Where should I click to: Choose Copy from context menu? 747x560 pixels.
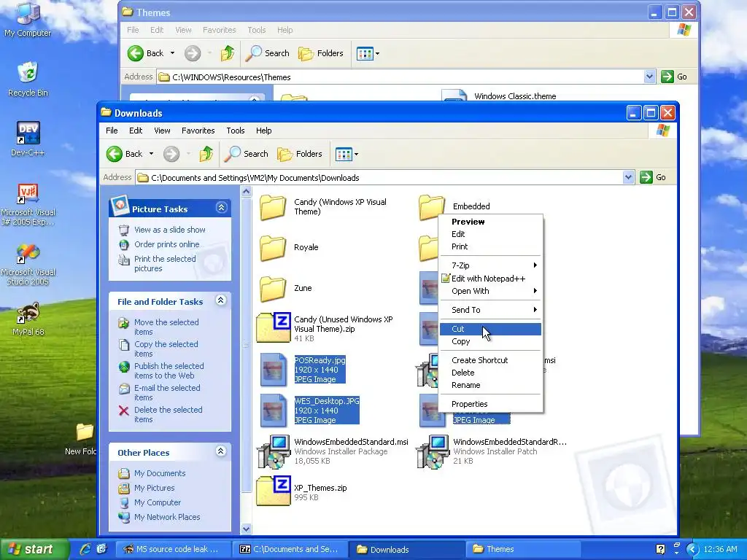pyautogui.click(x=490, y=341)
